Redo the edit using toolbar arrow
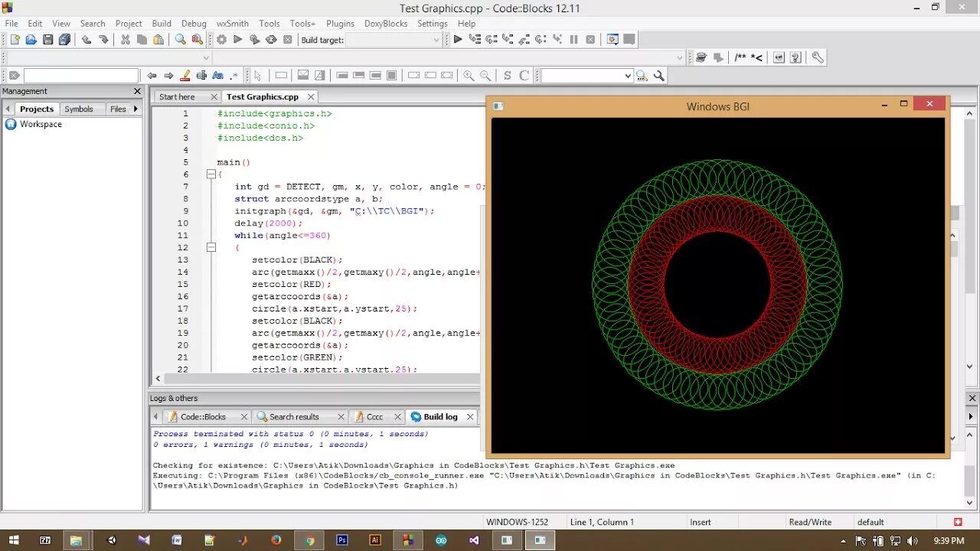The image size is (980, 551). [x=103, y=40]
